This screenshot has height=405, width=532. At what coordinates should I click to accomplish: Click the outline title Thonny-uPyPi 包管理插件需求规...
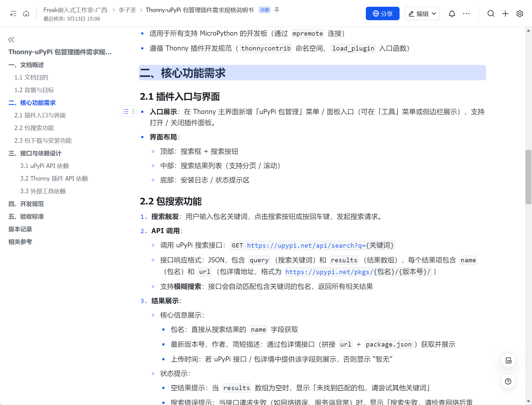(60, 52)
